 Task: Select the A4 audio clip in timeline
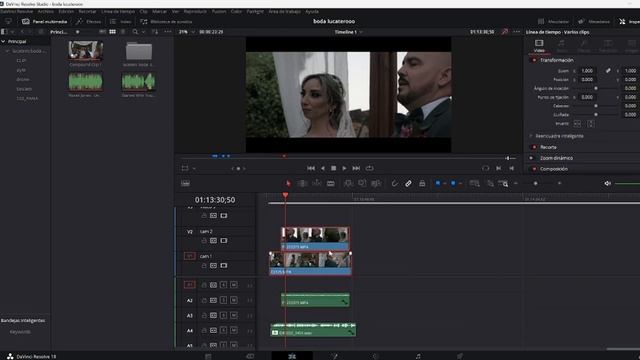click(x=313, y=330)
